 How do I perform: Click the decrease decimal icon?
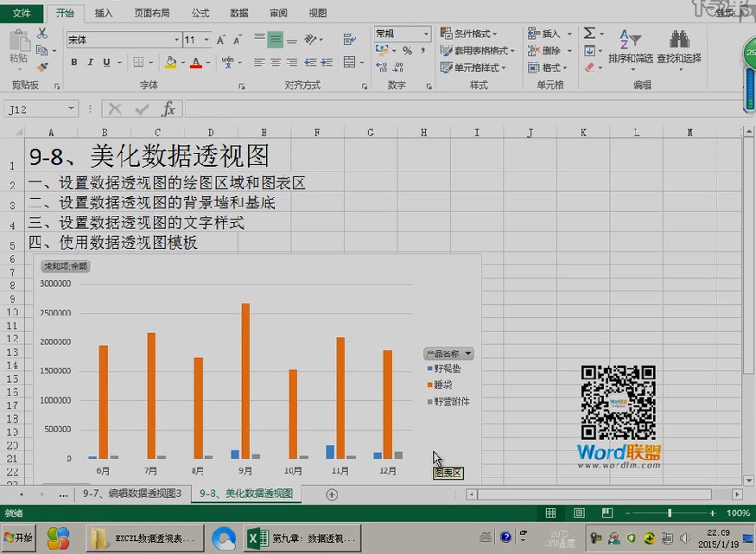click(x=398, y=67)
